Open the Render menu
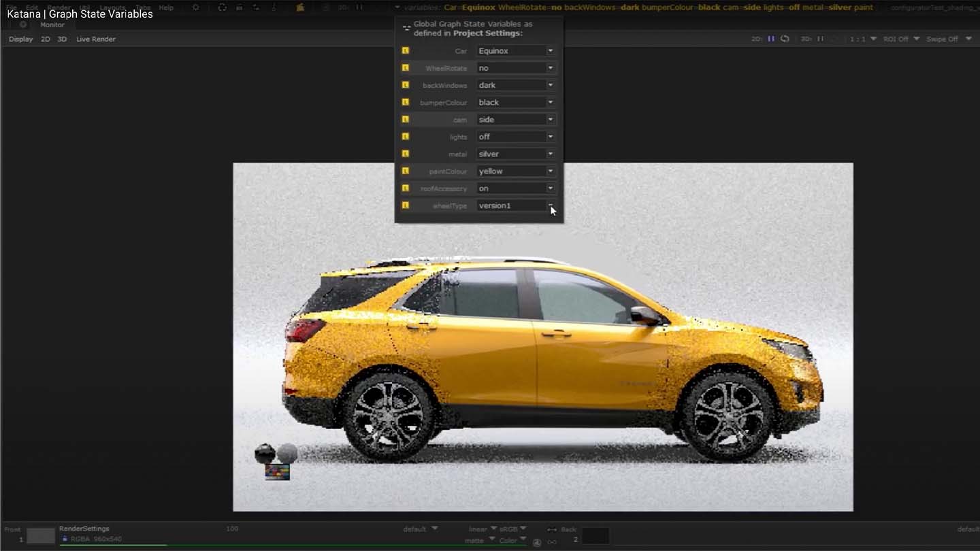 (59, 7)
